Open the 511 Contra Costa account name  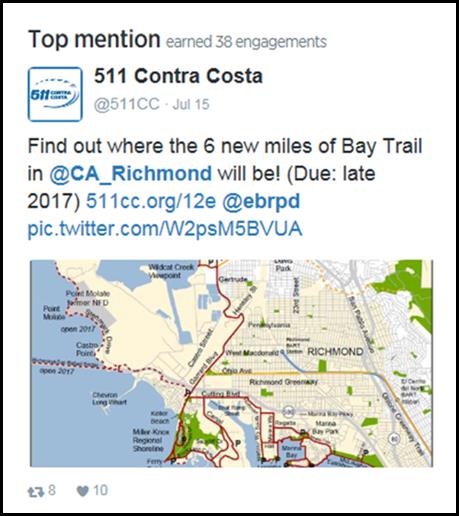click(x=178, y=76)
